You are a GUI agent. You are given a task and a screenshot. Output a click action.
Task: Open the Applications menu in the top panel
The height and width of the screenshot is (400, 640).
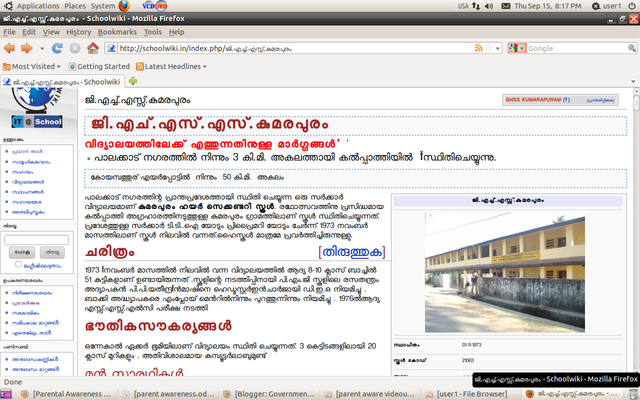38,6
